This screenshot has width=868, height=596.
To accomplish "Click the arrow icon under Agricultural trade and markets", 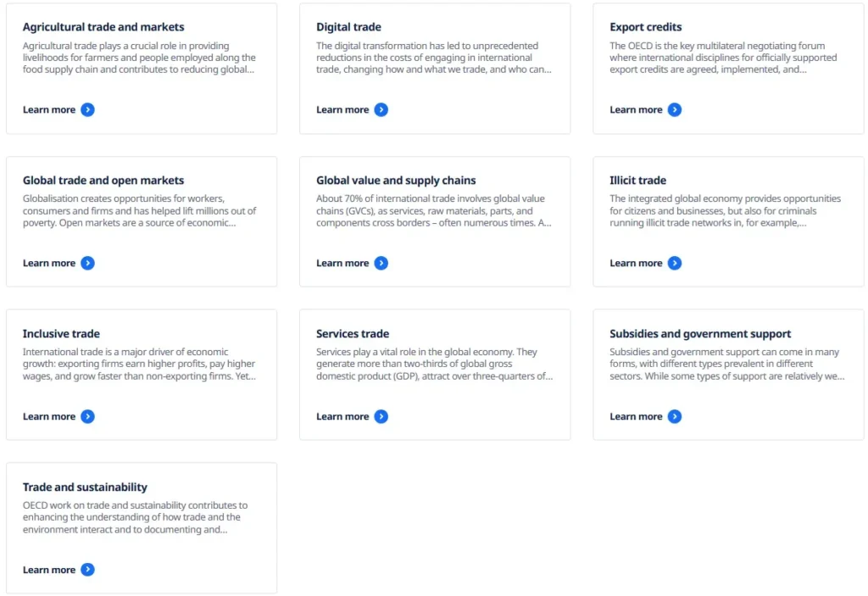I will pos(87,109).
